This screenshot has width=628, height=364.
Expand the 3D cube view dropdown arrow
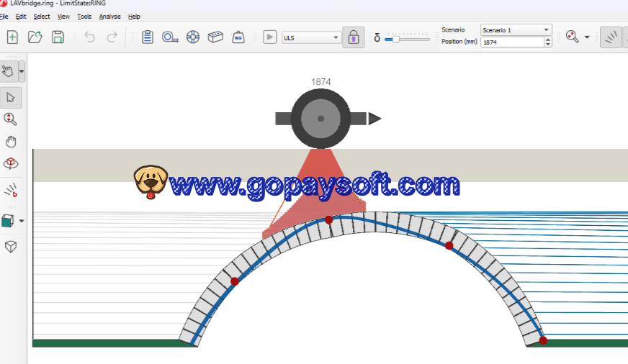[x=22, y=221]
